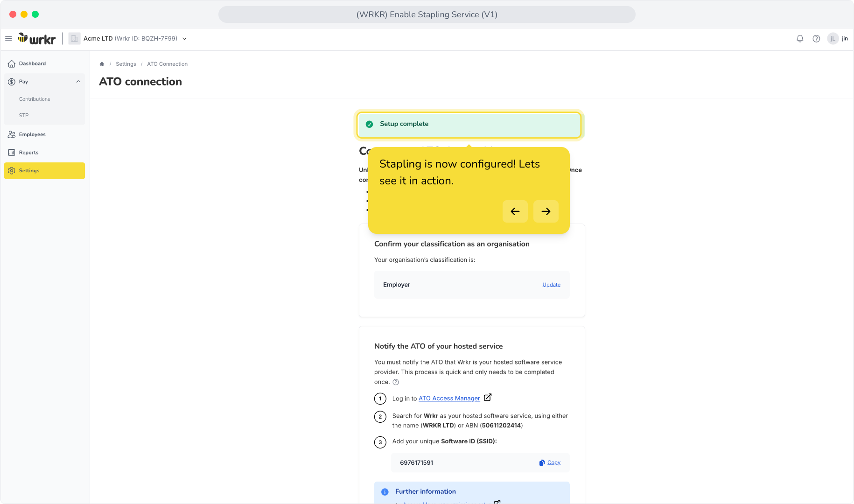The image size is (854, 504).
Task: Click the Settings breadcrumb link
Action: 126,64
